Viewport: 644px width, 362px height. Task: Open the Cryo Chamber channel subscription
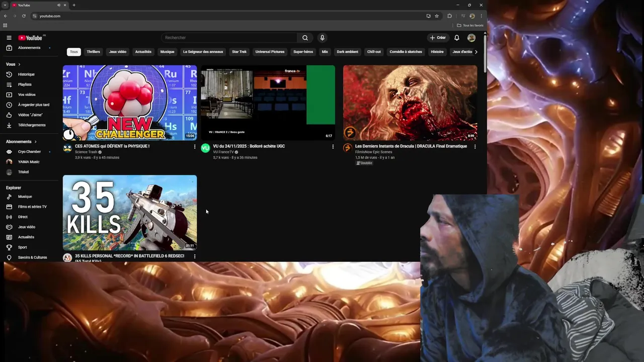[29, 152]
